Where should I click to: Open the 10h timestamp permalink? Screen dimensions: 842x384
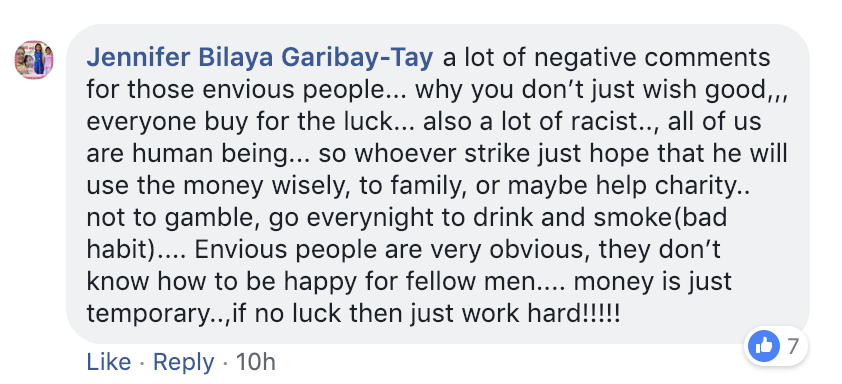(x=256, y=362)
